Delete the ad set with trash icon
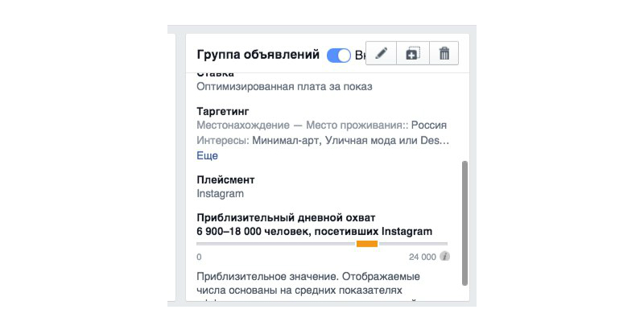 pos(444,53)
